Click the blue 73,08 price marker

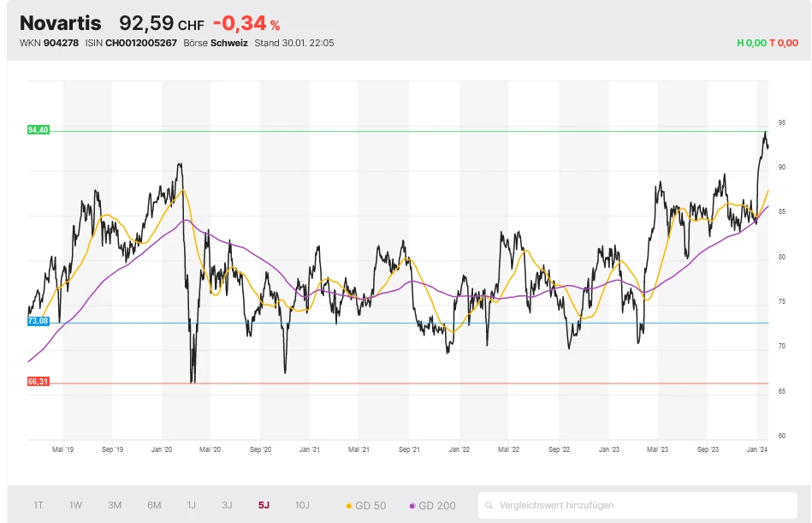39,321
